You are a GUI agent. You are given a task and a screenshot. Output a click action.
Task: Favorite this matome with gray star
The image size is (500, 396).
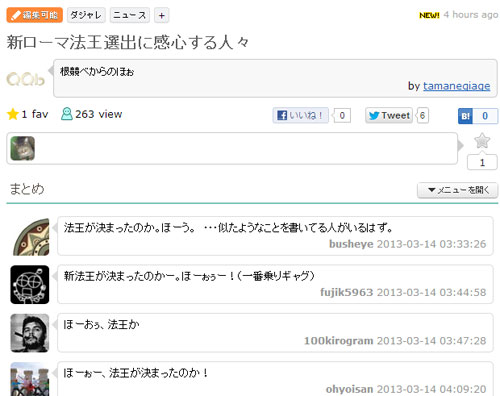[x=482, y=141]
